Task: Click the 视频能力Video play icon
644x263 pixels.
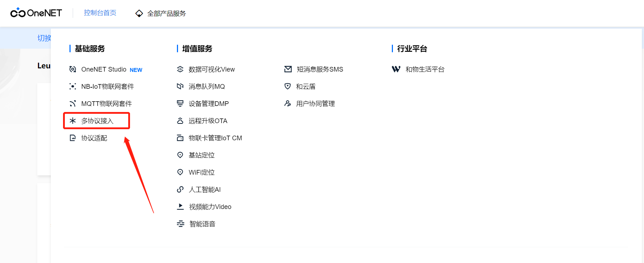Action: [181, 206]
